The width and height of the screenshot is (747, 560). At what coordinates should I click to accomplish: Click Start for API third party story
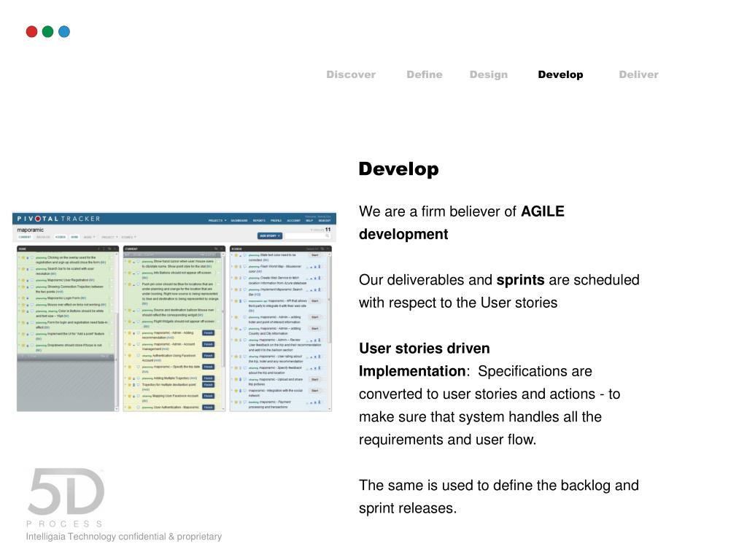[x=315, y=301]
